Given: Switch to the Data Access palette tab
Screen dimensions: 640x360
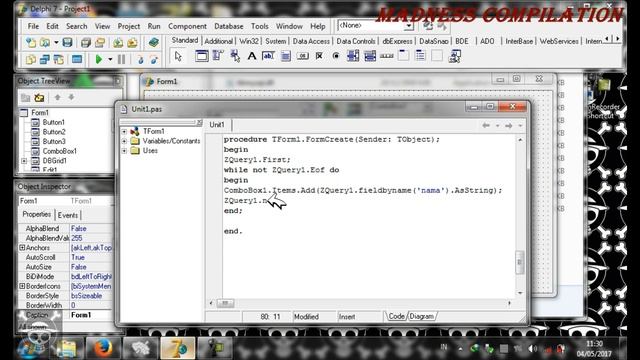Looking at the screenshot, I should click(x=311, y=41).
